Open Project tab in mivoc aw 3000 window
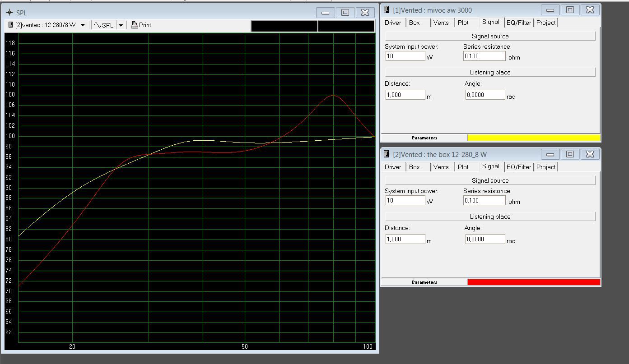 point(546,23)
